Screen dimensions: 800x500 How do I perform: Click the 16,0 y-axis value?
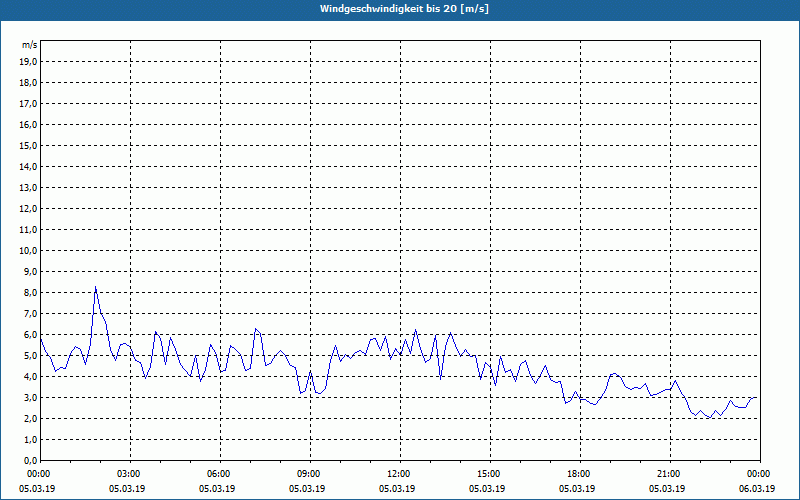pyautogui.click(x=28, y=124)
